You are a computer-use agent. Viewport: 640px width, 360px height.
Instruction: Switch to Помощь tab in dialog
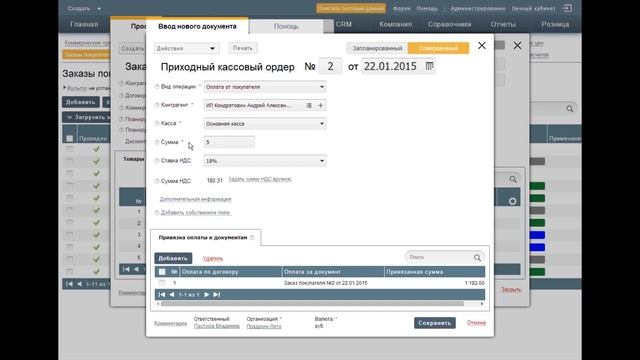click(286, 26)
